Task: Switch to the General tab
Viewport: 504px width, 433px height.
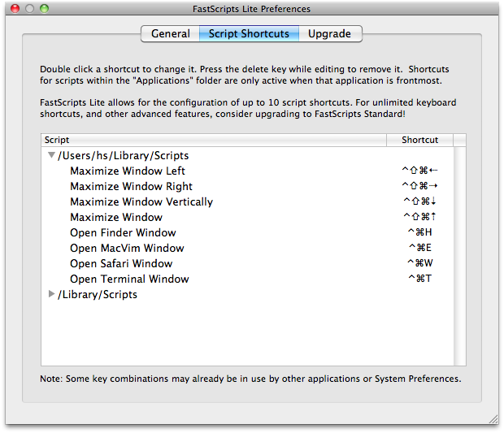Action: point(170,34)
